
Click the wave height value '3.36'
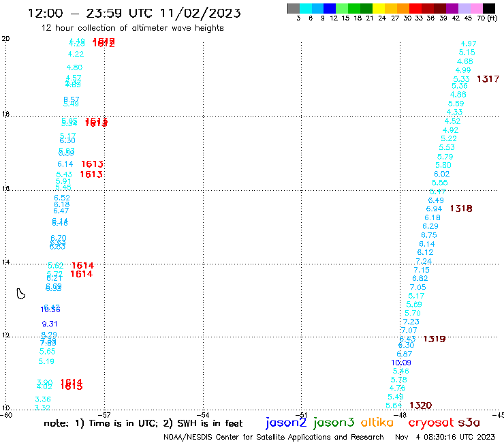click(43, 399)
